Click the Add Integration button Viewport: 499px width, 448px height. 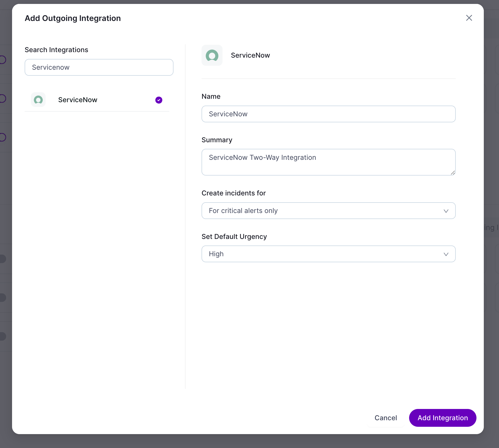pos(443,418)
